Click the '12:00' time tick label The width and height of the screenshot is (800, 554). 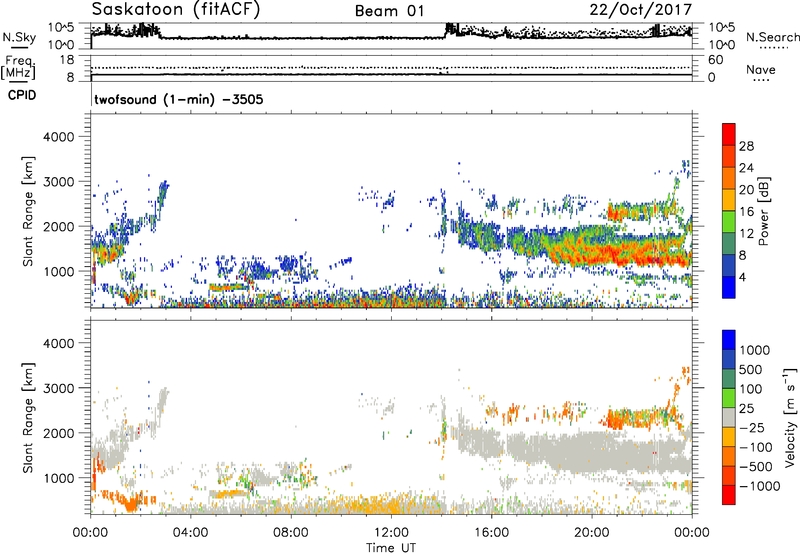pos(391,533)
